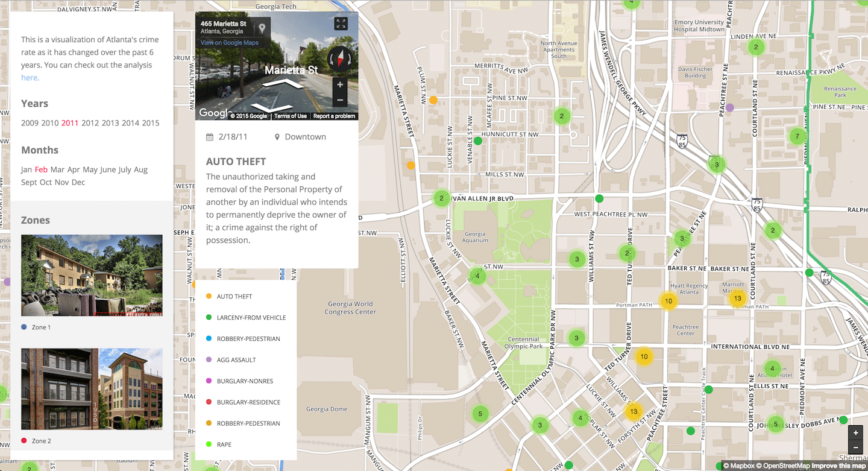Click the green marker on Ellis St NE

coord(709,390)
